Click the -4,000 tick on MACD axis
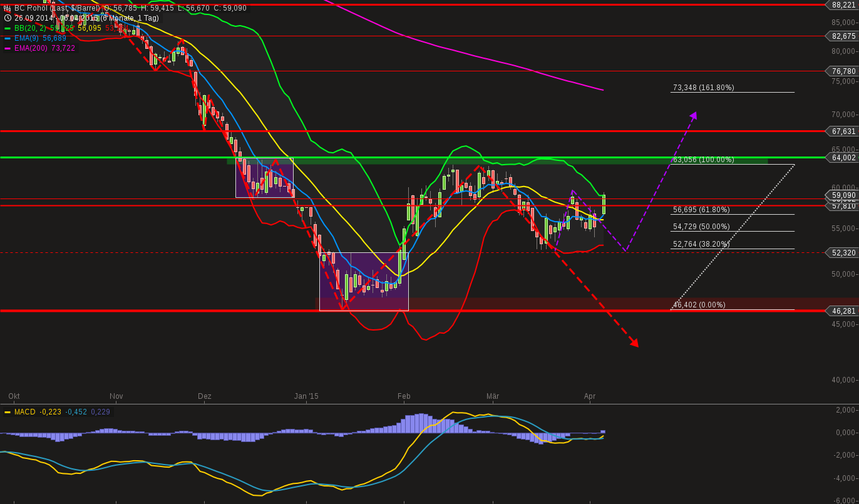859x504 pixels. pos(845,479)
